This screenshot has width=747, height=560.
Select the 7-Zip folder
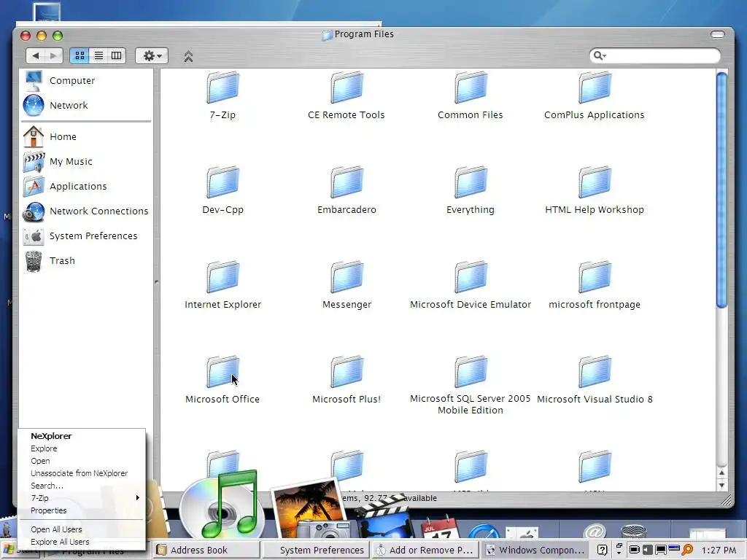point(222,88)
